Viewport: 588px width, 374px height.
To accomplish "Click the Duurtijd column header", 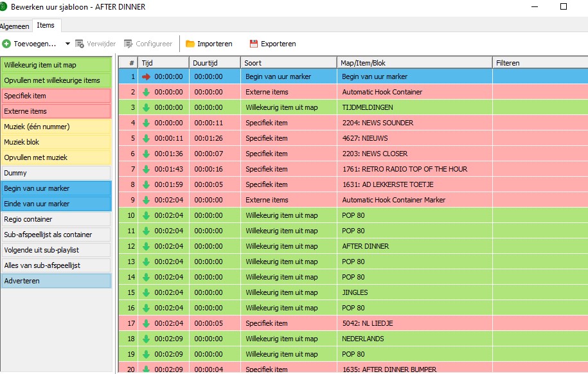I will click(x=215, y=63).
